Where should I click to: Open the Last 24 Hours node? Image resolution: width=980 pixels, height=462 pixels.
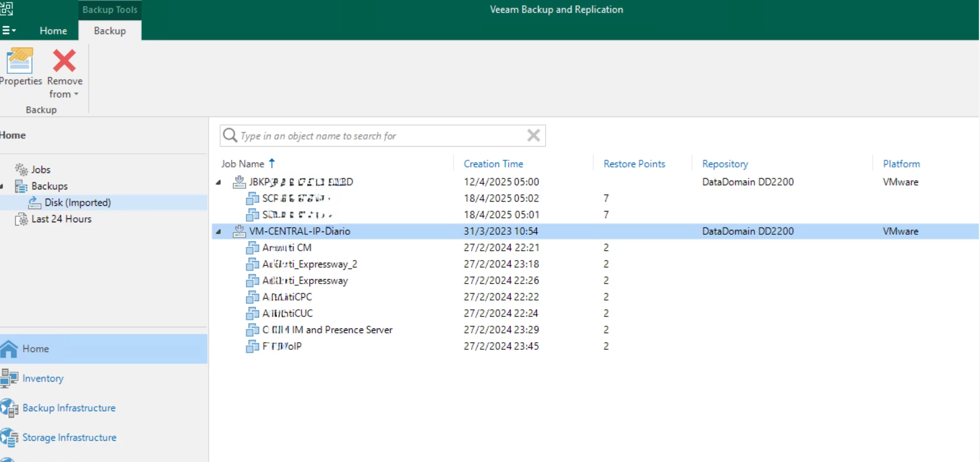point(61,219)
